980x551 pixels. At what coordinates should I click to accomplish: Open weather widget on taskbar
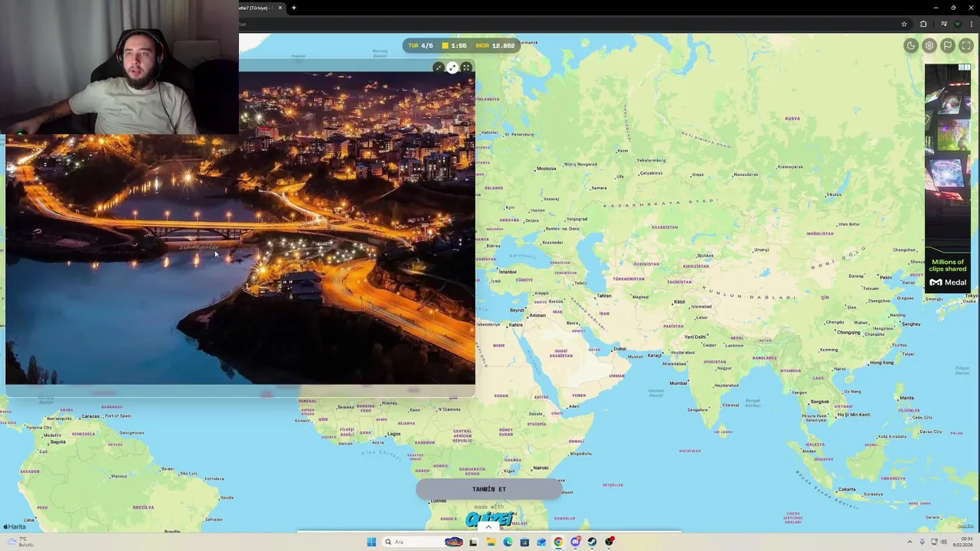click(19, 542)
